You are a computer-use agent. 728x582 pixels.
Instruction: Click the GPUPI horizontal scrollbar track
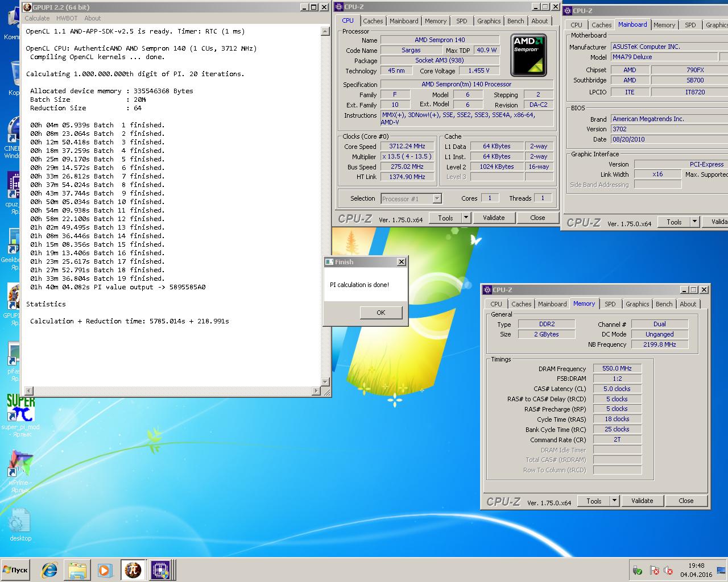(173, 391)
